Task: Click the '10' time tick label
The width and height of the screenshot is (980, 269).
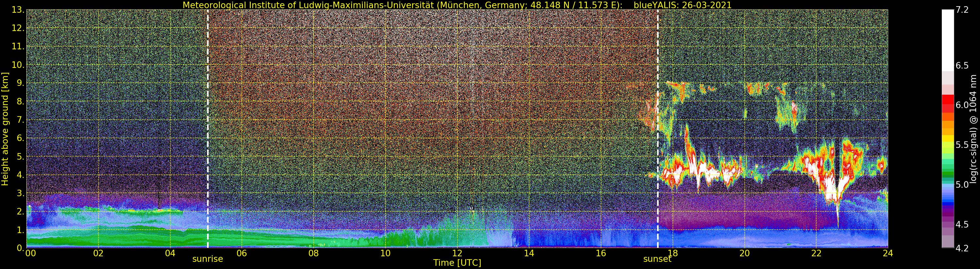Action: point(385,253)
